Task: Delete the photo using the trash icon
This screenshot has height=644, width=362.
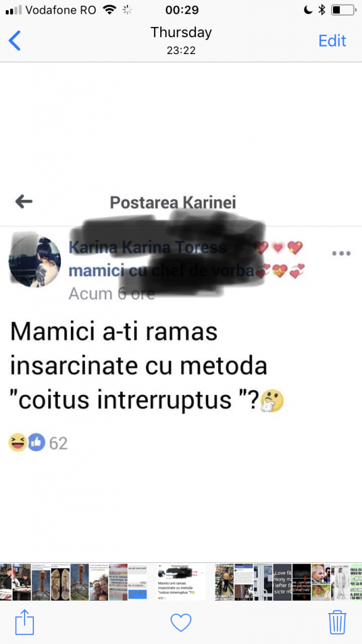Action: [x=337, y=622]
